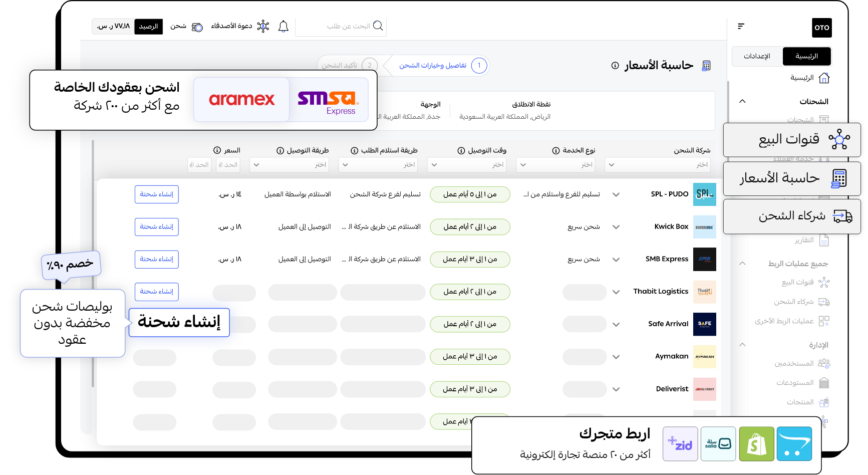Open قنوات البيع in sidebar

coord(797,283)
